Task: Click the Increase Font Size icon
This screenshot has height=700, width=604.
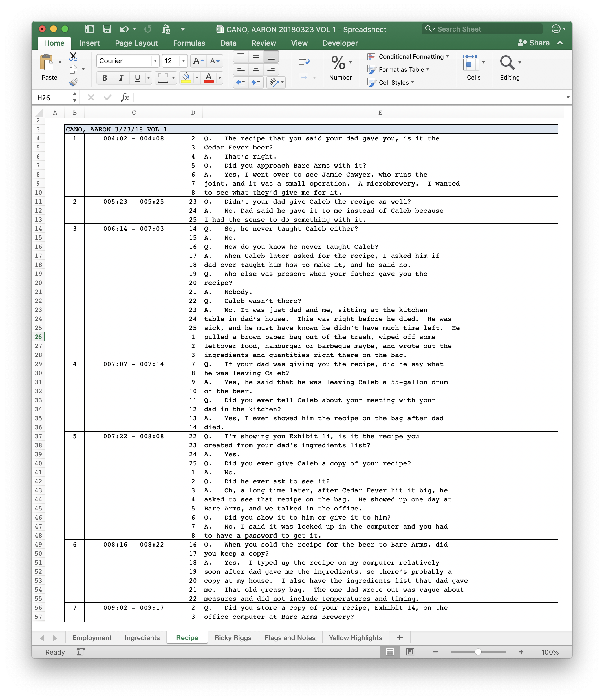Action: [x=198, y=61]
